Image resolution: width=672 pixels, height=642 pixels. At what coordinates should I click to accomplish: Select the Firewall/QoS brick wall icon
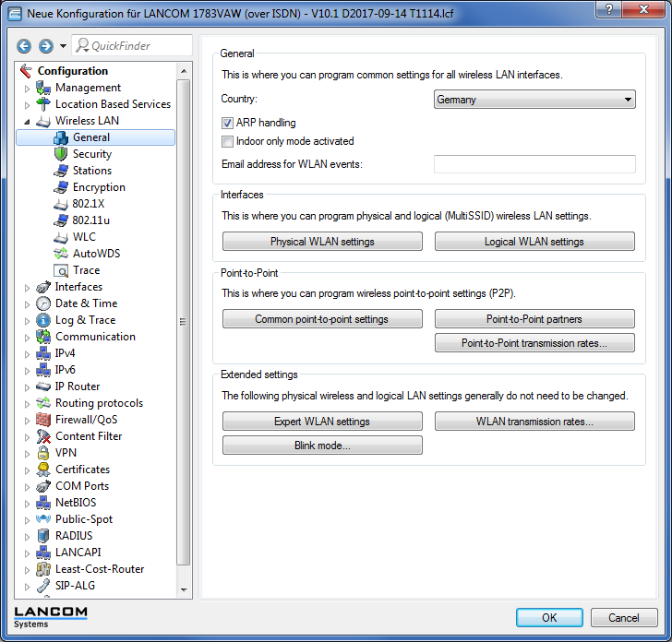tap(43, 420)
